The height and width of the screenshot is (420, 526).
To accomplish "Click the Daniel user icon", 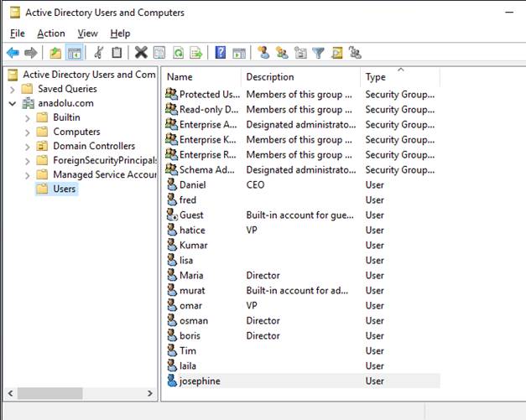I will point(172,184).
